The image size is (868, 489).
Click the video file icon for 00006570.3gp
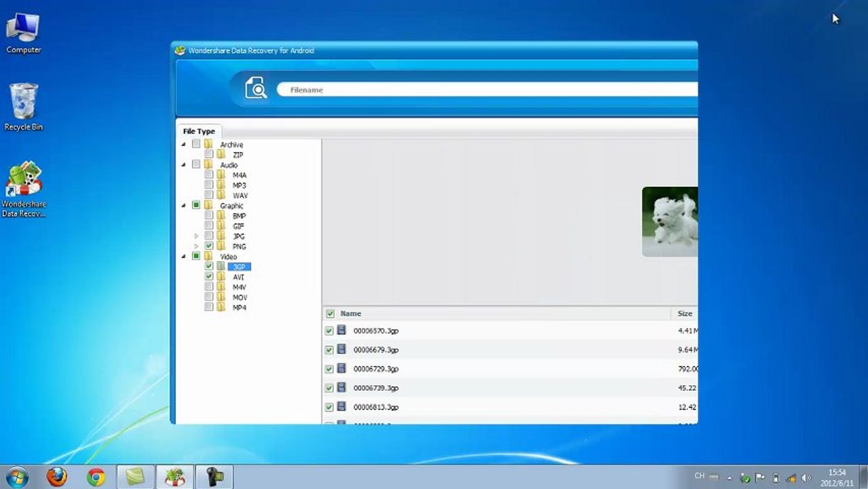pyautogui.click(x=341, y=330)
